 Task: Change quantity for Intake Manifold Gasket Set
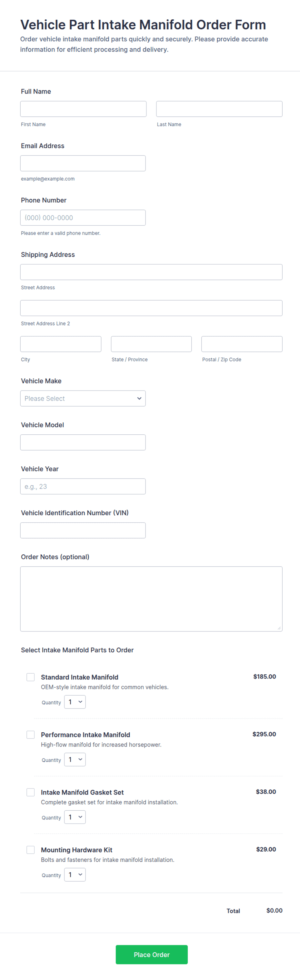(75, 817)
